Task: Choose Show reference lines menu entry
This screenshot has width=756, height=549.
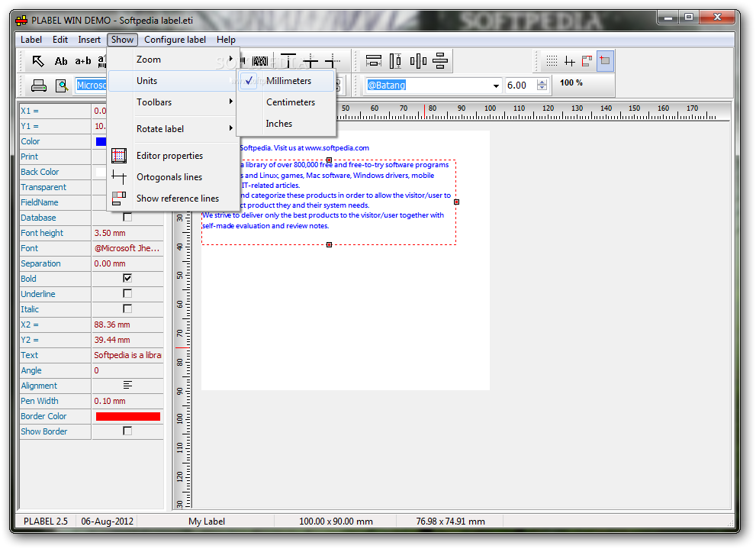Action: [173, 199]
